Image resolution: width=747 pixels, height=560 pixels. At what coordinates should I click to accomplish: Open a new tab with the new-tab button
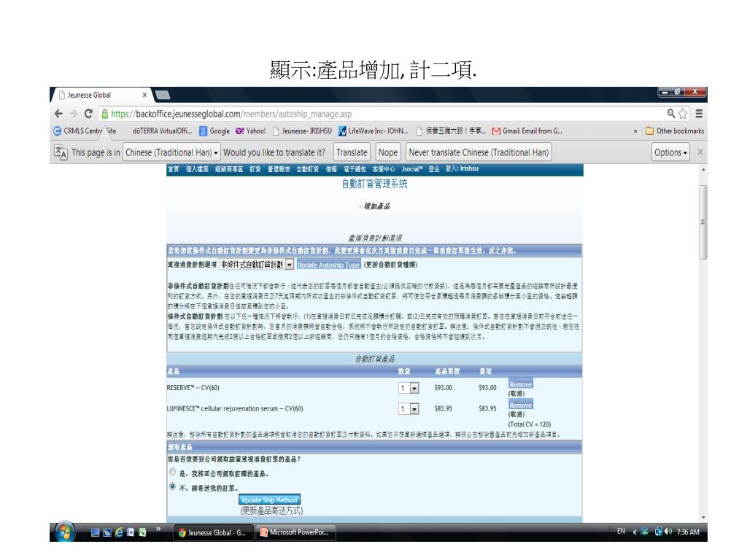coord(162,95)
